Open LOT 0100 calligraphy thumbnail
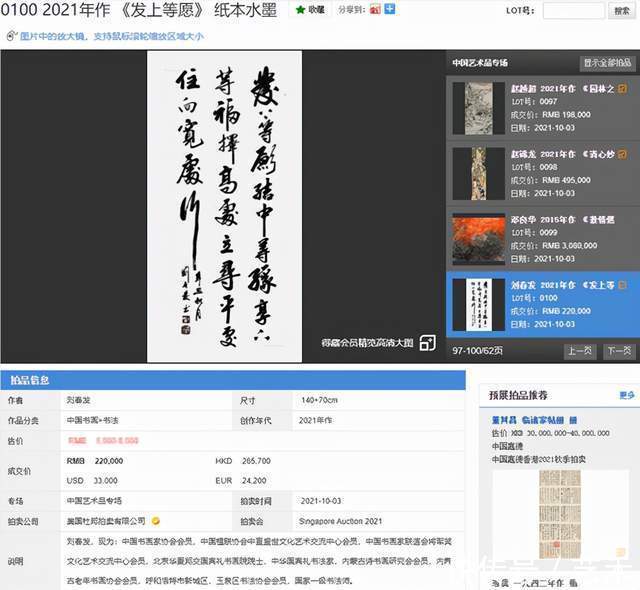The height and width of the screenshot is (590, 640). pos(478,305)
